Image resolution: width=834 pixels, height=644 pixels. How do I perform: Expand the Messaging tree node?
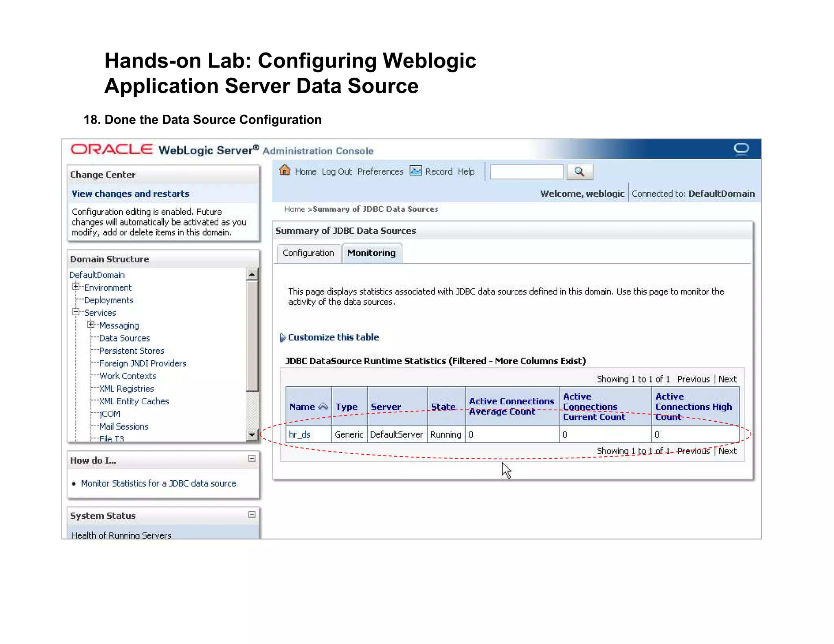(91, 324)
